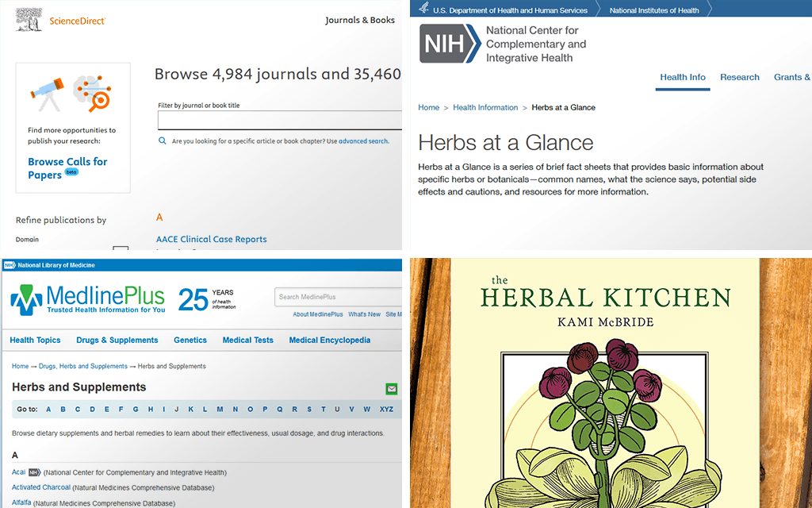812x508 pixels.
Task: Click the Elsevier tree logo icon
Action: (29, 21)
